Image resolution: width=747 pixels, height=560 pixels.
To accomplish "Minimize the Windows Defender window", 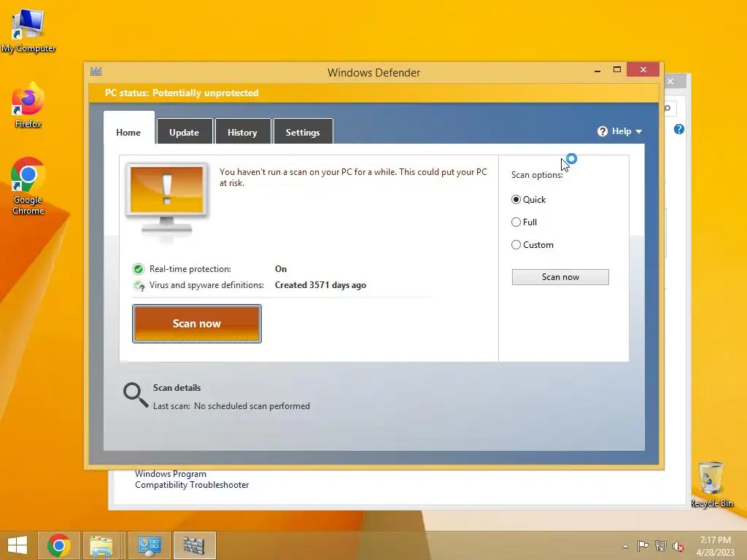I will [597, 71].
